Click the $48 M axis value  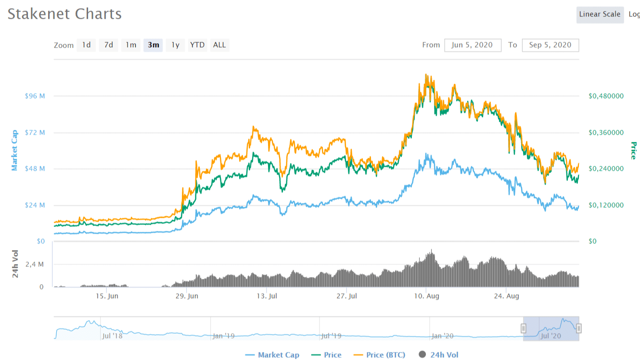pos(35,169)
